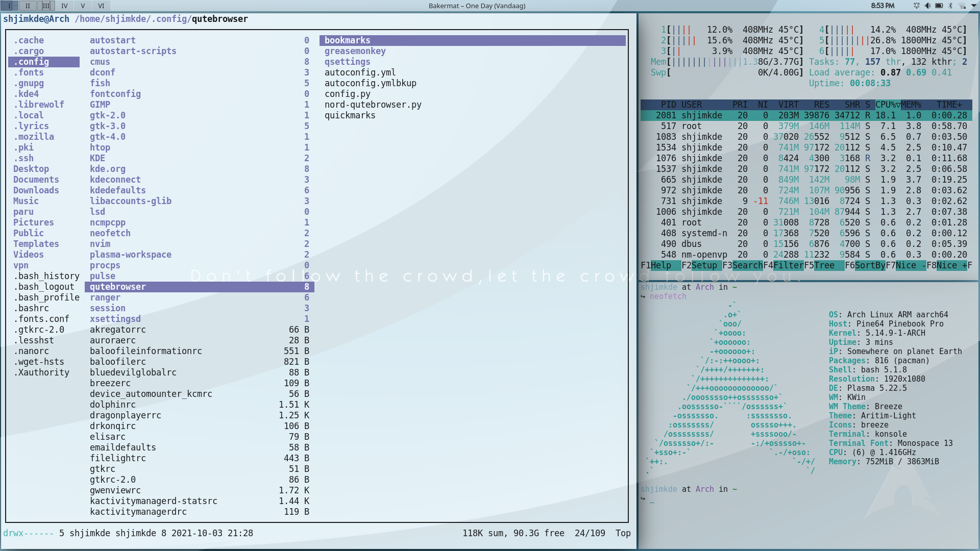Select the ranger directory entry

[200, 297]
